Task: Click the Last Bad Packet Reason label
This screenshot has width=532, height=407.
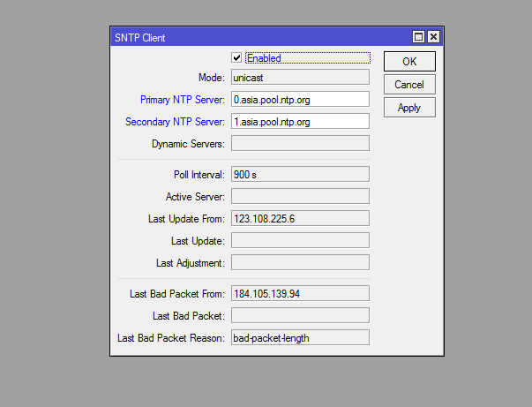Action: pos(170,338)
